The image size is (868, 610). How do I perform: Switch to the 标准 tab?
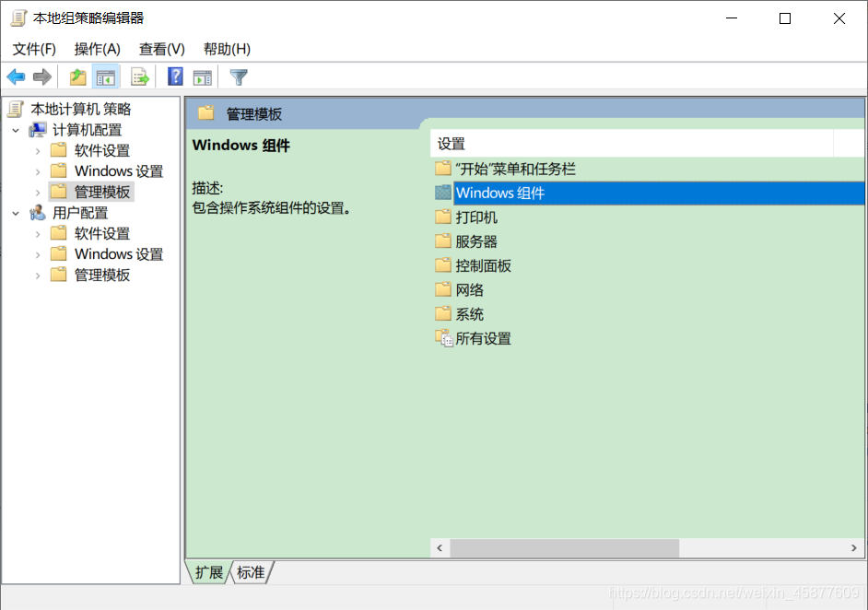tap(250, 572)
